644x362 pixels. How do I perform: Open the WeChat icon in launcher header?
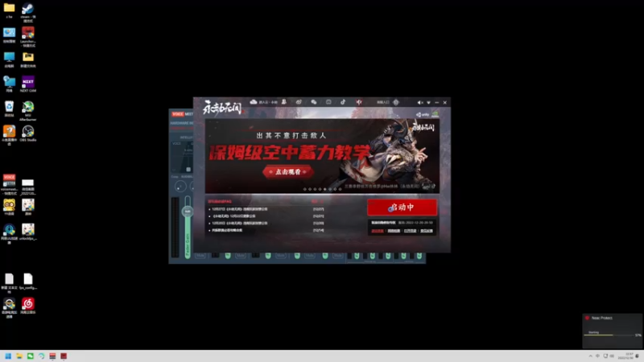314,102
